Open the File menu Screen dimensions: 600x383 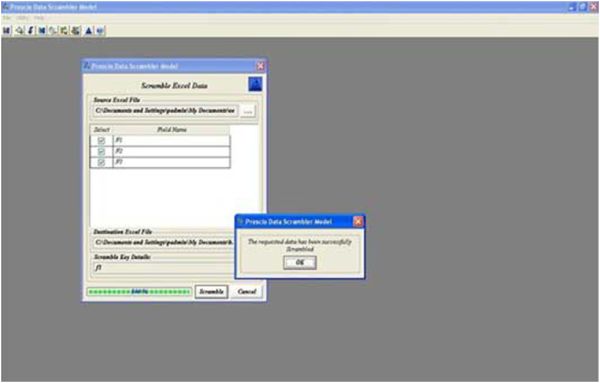7,18
